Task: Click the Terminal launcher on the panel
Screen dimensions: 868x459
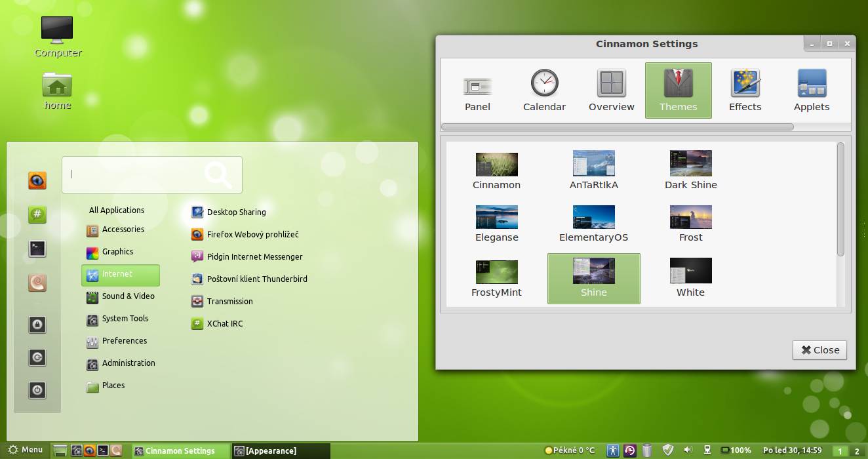Action: point(103,450)
